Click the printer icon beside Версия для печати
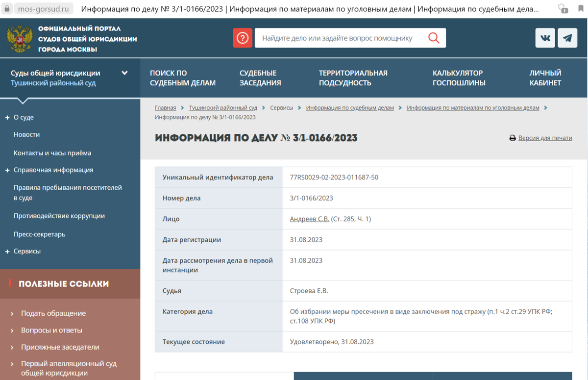 [x=512, y=138]
